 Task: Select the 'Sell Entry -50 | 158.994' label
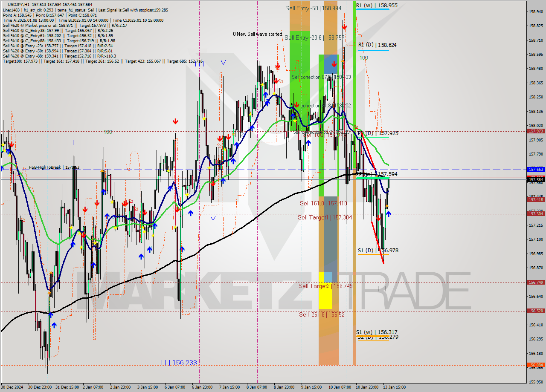313,8
